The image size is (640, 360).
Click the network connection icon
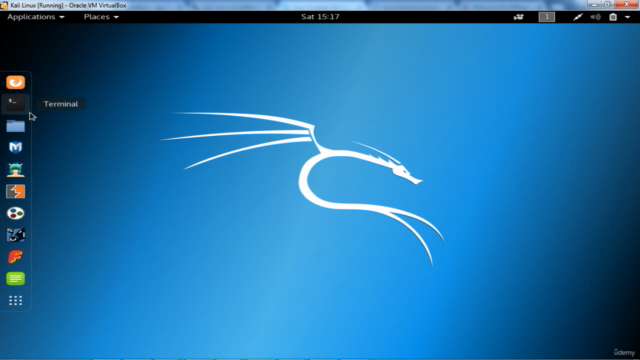pos(578,17)
